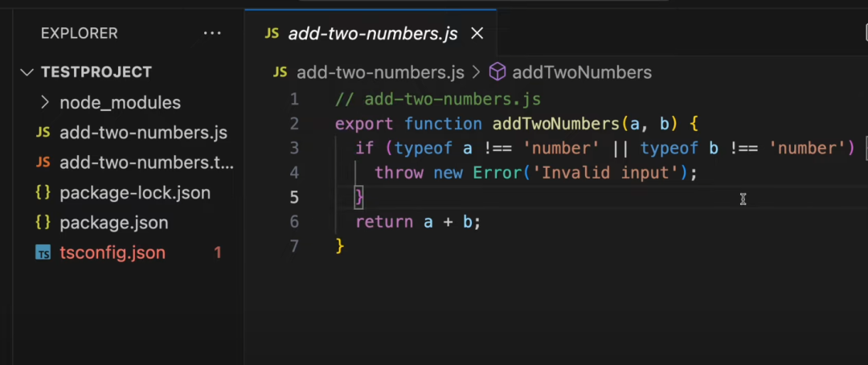Click the JS icon on editor tab
Screen dimensions: 868x365
(272, 34)
